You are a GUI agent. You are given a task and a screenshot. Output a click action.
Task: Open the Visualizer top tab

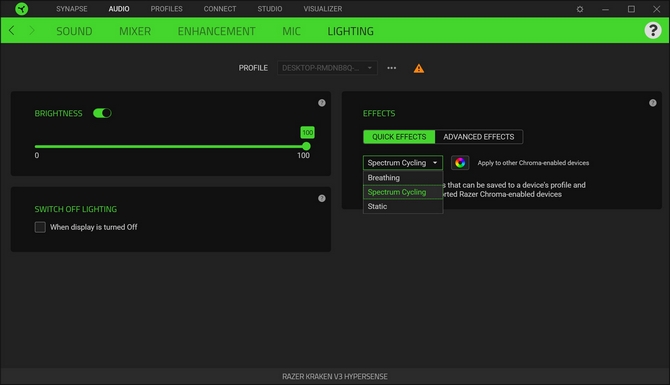click(323, 9)
